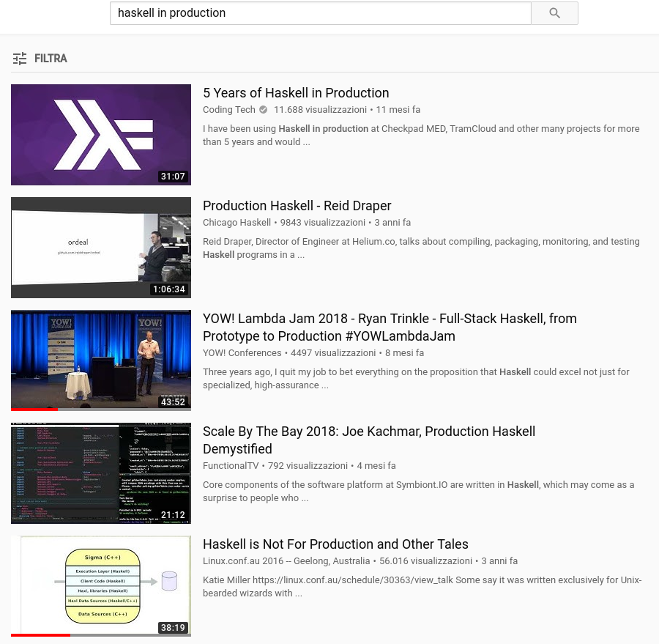This screenshot has width=659, height=644.
Task: Visit the FunctionalTV channel
Action: 231,466
